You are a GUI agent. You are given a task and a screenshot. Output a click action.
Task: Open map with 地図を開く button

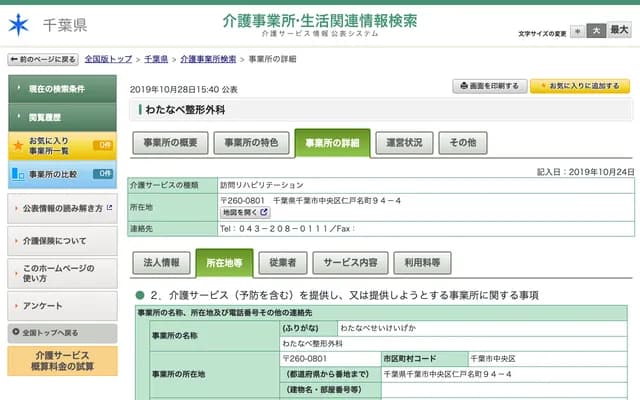245,212
